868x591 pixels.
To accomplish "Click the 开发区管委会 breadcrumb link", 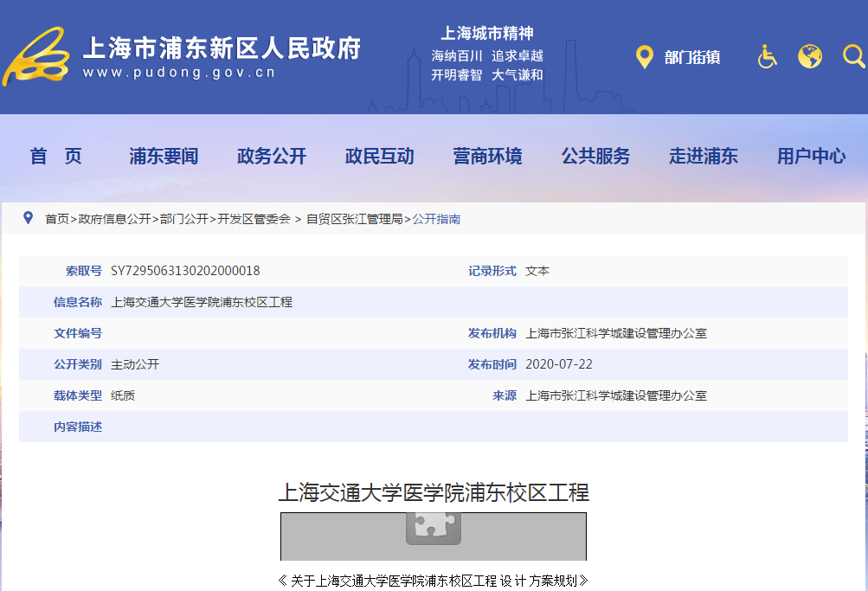I will tap(254, 219).
